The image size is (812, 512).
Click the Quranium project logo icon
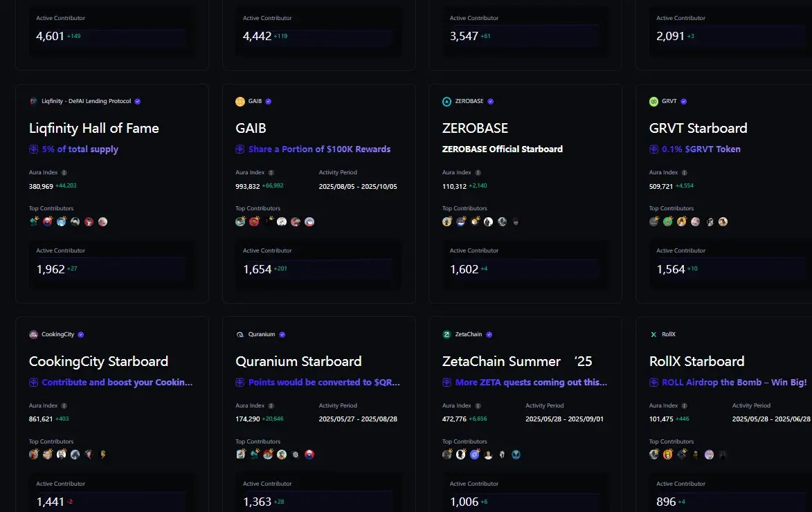pos(240,334)
